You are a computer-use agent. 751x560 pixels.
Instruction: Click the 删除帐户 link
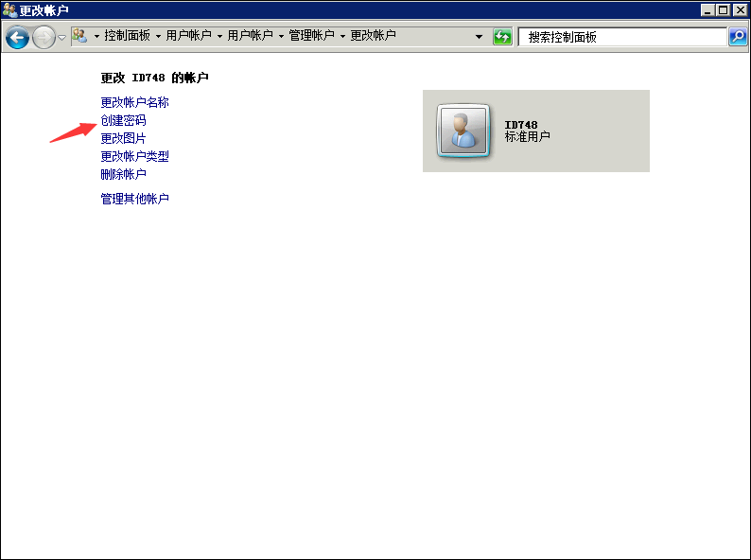[x=123, y=175]
